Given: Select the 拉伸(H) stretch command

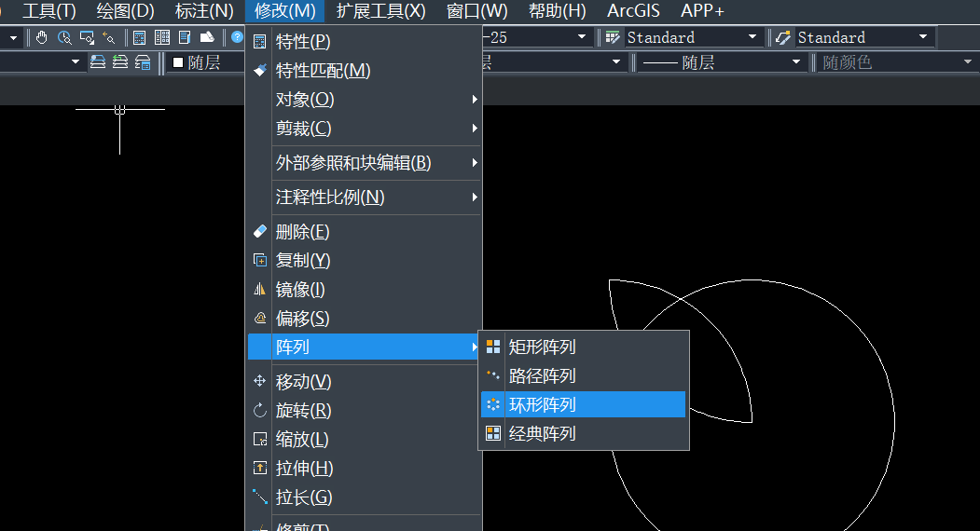Looking at the screenshot, I should coord(365,468).
